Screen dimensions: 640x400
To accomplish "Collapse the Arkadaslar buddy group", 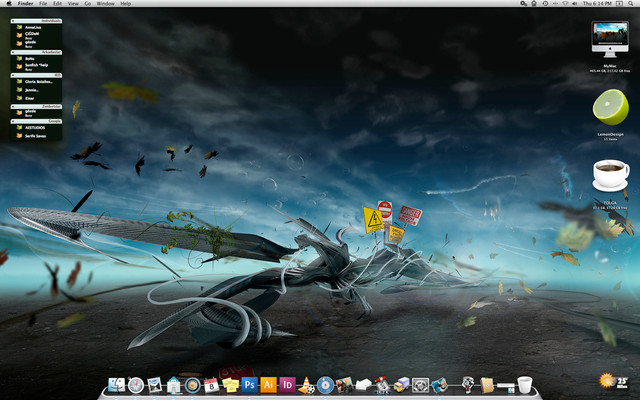I will (x=36, y=52).
